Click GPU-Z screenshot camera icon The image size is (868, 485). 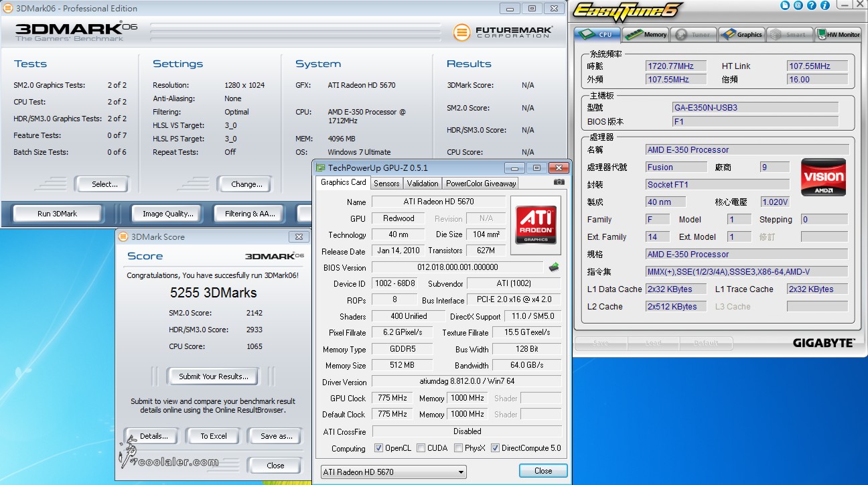559,182
